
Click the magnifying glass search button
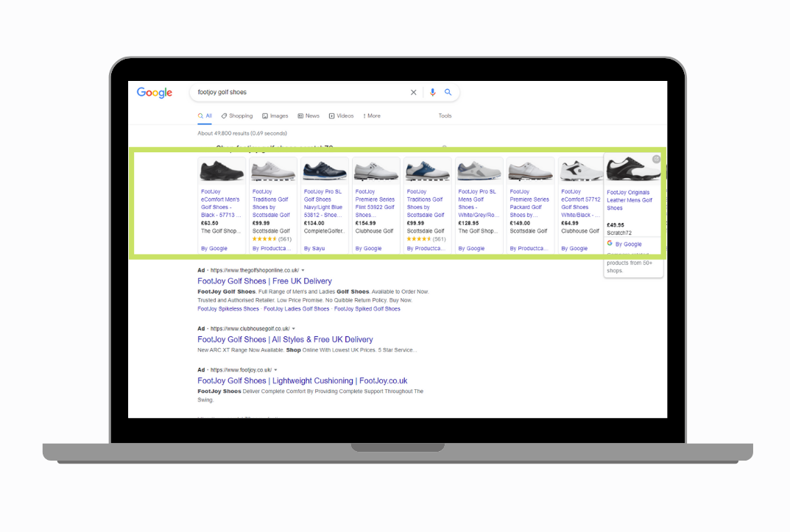[448, 92]
